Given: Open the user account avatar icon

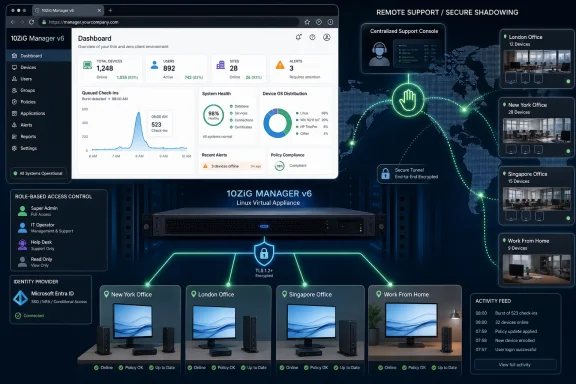Looking at the screenshot, I should point(327,37).
